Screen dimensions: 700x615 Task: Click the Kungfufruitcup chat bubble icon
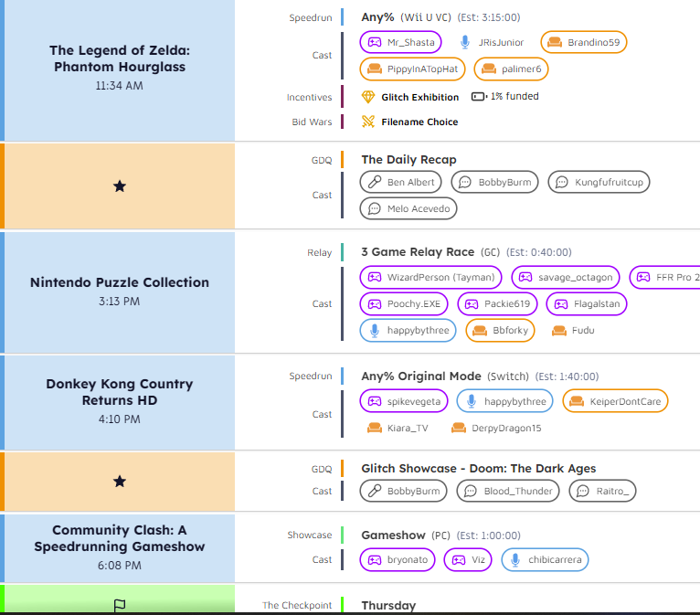click(562, 182)
